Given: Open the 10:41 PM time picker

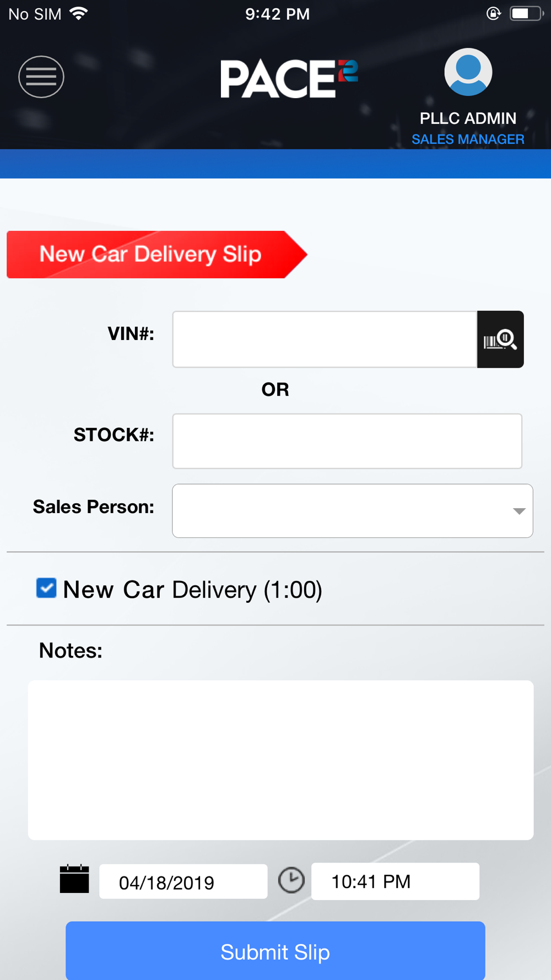Looking at the screenshot, I should click(395, 881).
